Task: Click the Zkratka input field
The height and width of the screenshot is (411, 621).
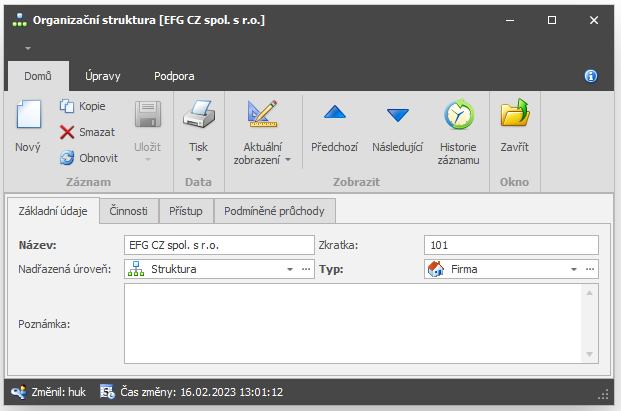Action: (511, 245)
